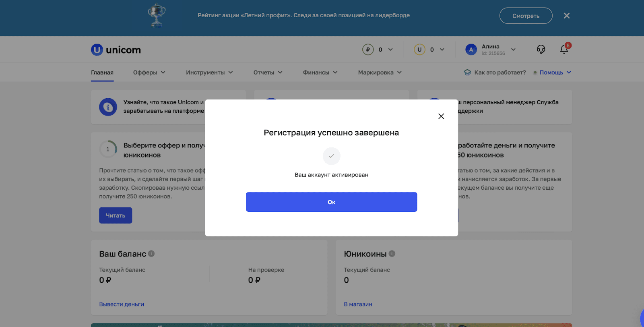
Task: Click the ruble balance icon
Action: pos(368,50)
